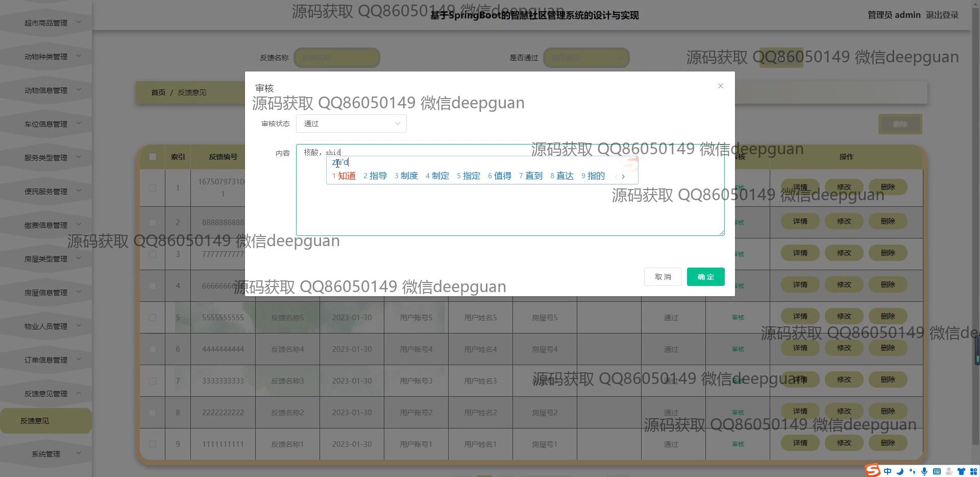This screenshot has height=477, width=980.
Task: Click inside the 内容 text area
Action: tap(509, 209)
